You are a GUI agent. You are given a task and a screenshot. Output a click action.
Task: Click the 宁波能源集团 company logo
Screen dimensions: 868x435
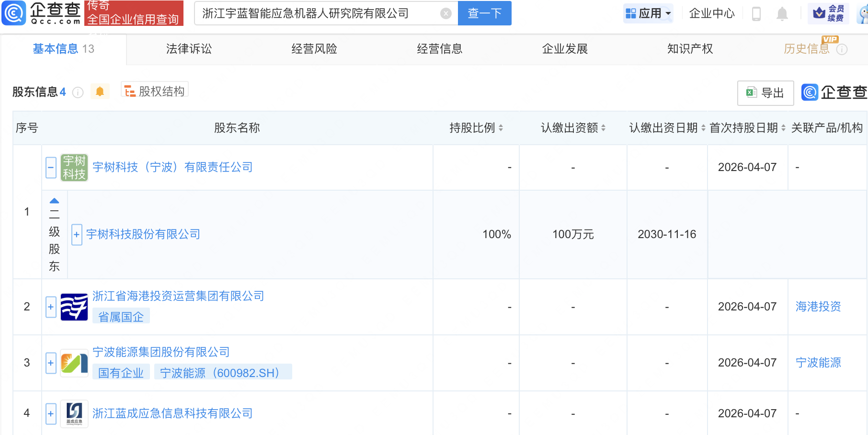[74, 363]
